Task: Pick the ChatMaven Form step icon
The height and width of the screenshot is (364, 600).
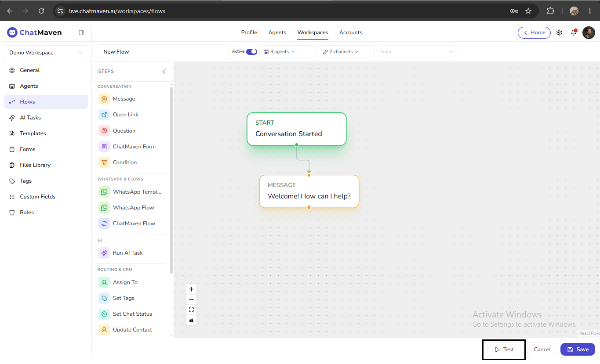Action: [x=104, y=147]
